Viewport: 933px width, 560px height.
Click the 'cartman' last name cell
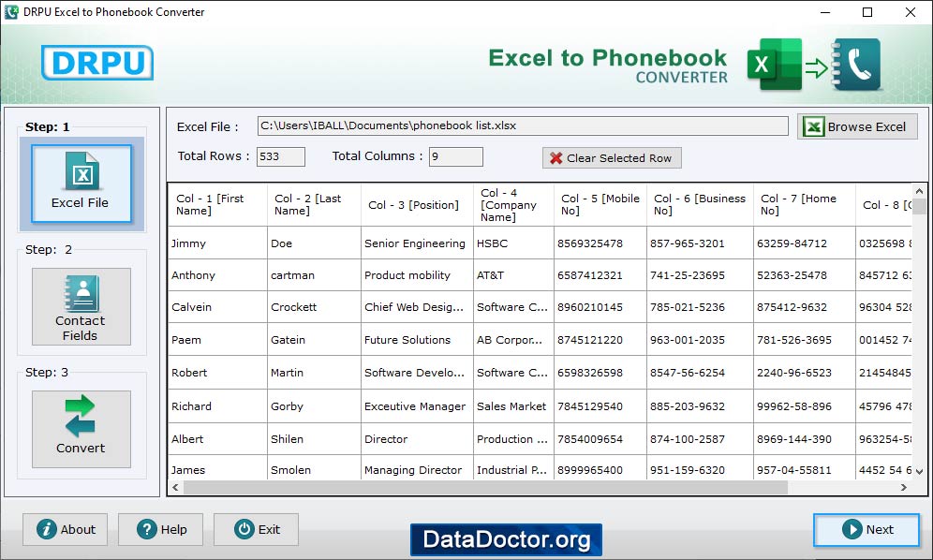click(x=314, y=275)
